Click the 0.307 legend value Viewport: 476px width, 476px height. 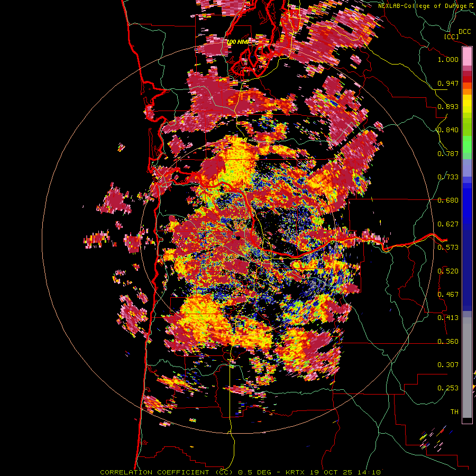point(448,365)
